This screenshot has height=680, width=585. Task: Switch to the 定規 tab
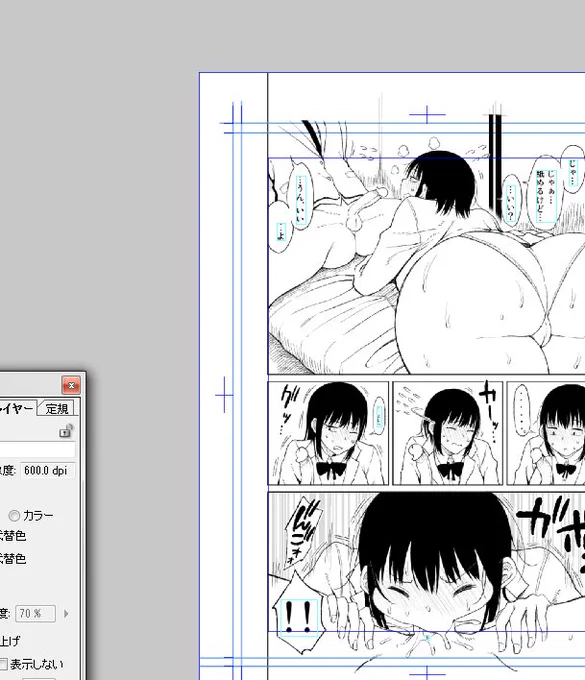tap(57, 409)
